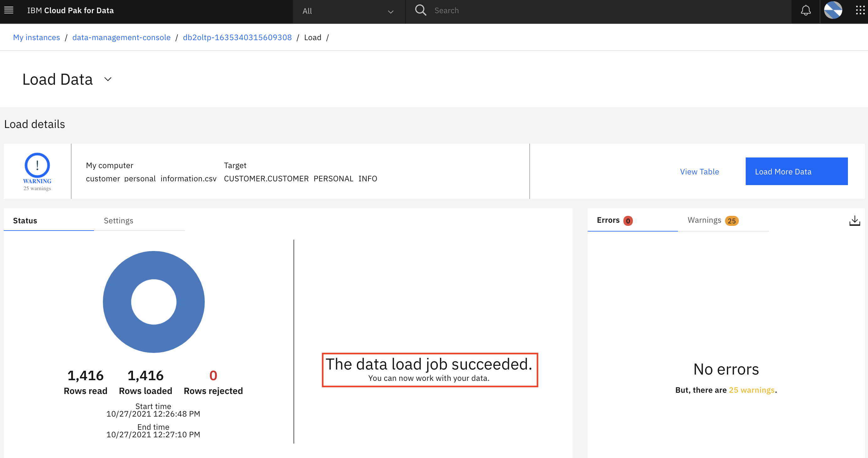Click the download/export icon top right
This screenshot has width=868, height=458.
pyautogui.click(x=855, y=221)
